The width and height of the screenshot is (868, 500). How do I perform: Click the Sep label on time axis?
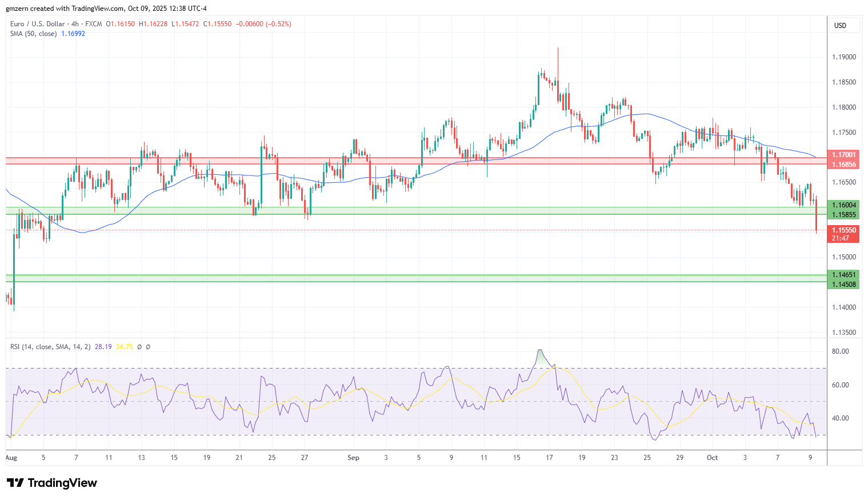point(353,458)
